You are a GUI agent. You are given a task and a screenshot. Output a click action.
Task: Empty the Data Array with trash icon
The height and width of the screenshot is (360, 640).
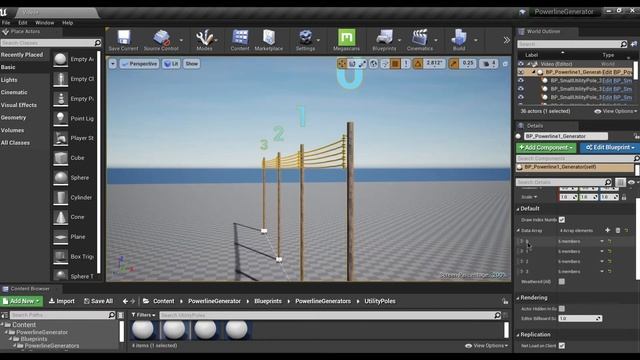click(x=618, y=230)
